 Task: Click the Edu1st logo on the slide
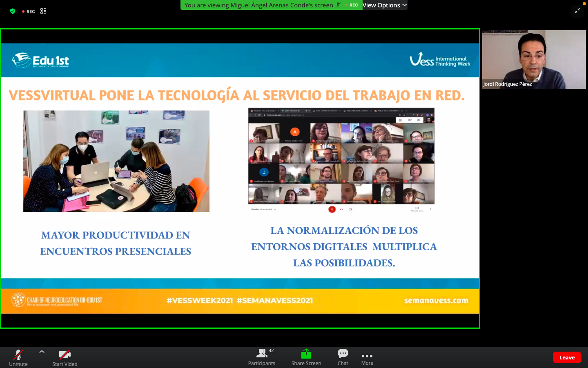pos(41,61)
